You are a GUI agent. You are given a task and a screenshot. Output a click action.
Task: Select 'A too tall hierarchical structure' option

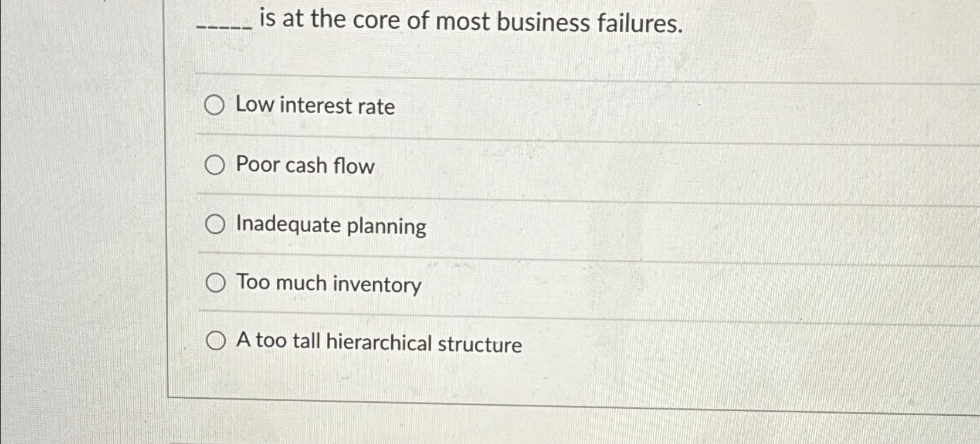tap(215, 340)
